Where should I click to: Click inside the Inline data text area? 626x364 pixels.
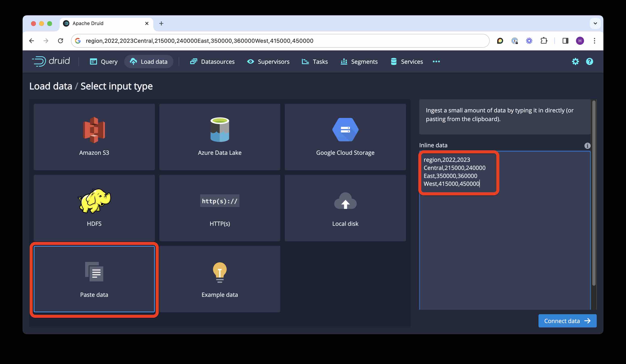[504, 248]
